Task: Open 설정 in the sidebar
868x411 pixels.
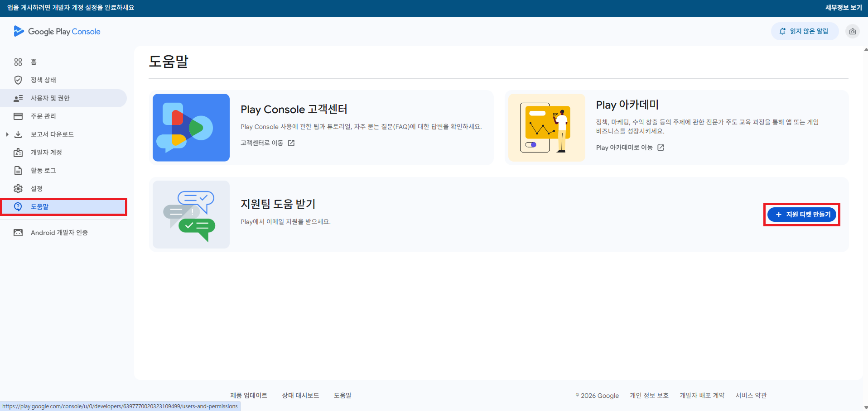Action: tap(63, 189)
